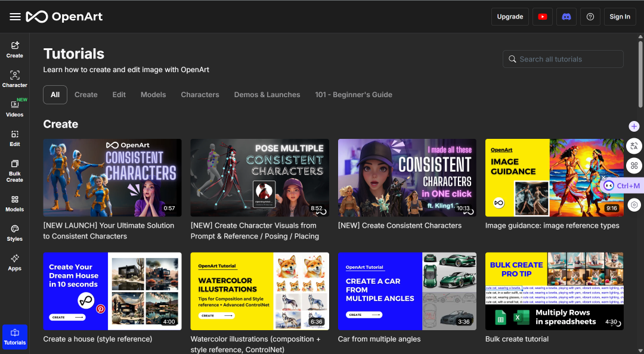Open the Discord icon button
This screenshot has width=644, height=354.
coord(566,17)
